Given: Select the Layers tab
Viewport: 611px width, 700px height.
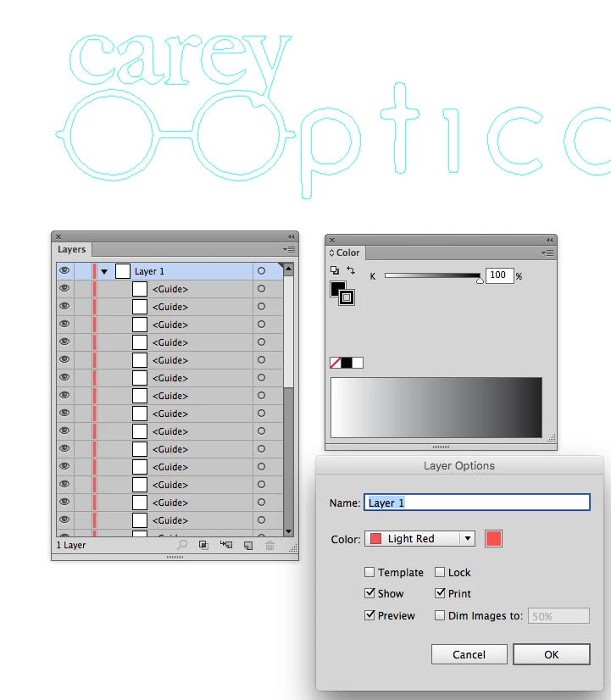Looking at the screenshot, I should pyautogui.click(x=71, y=249).
